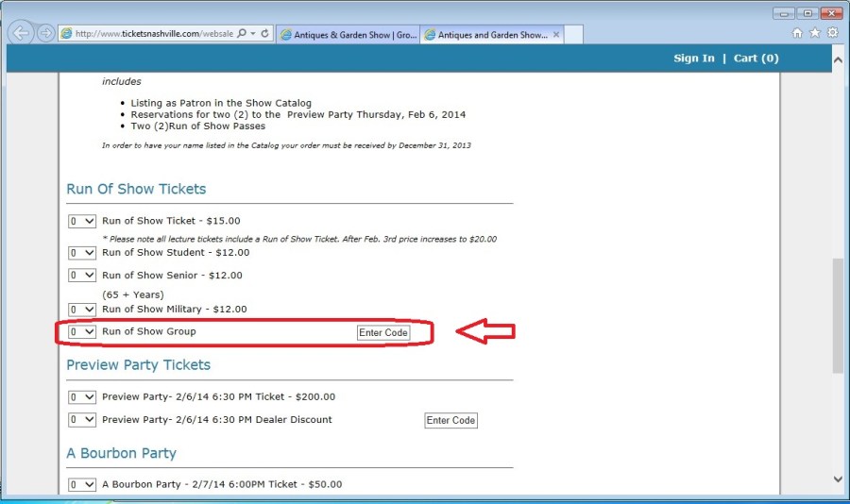
Task: Open Run of Show Ticket quantity dropdown
Action: pos(82,221)
